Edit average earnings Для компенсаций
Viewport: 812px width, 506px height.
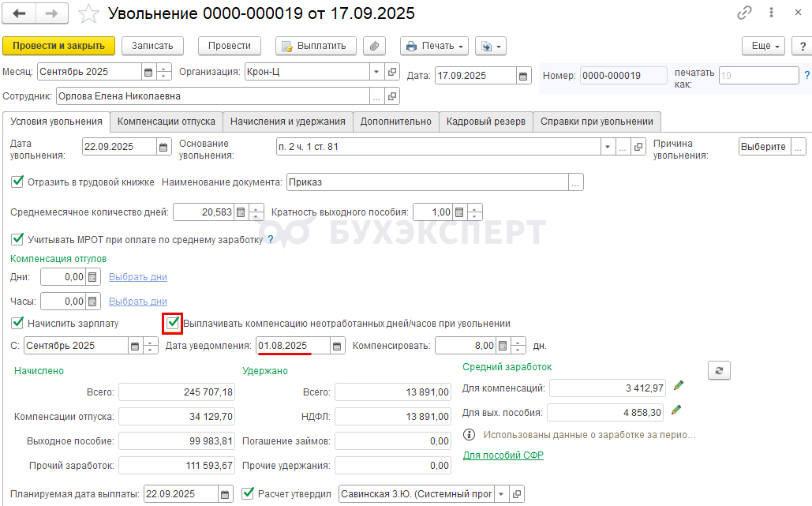679,385
